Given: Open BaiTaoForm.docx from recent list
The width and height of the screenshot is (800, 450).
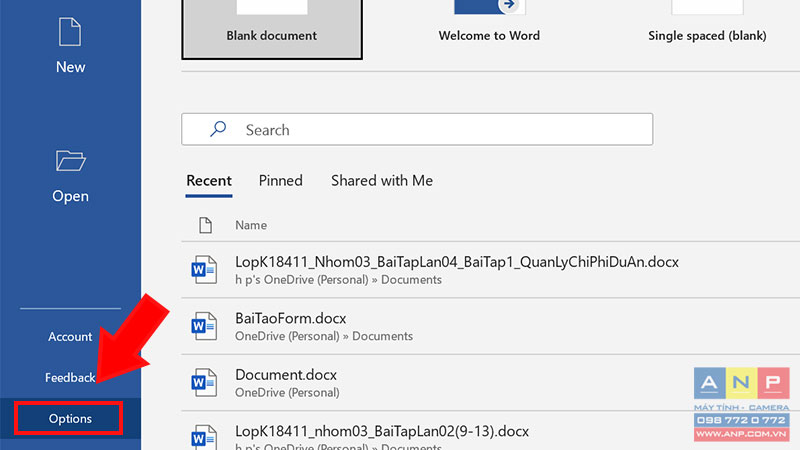Looking at the screenshot, I should (x=290, y=318).
